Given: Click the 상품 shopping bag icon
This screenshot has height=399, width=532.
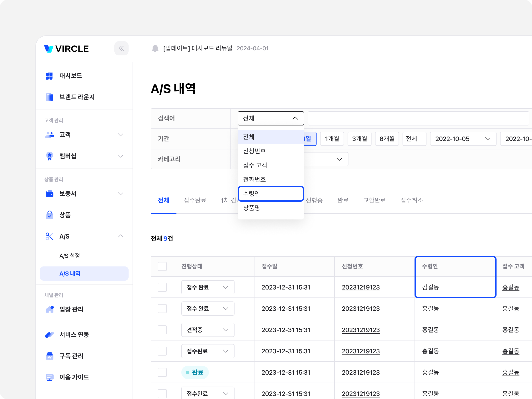Looking at the screenshot, I should [50, 215].
